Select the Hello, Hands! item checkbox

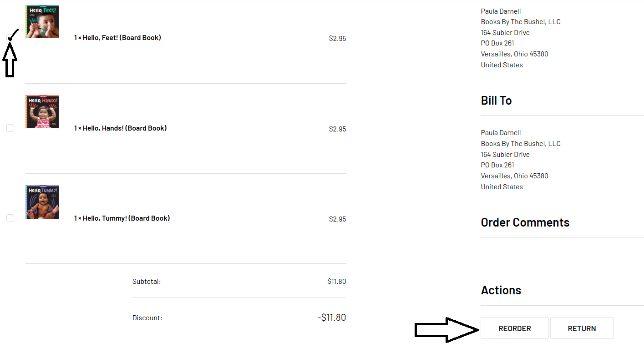pyautogui.click(x=10, y=128)
